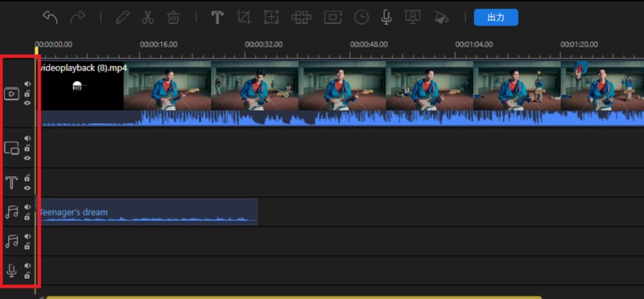Select the Crop tool
The image size is (644, 299).
click(x=244, y=17)
